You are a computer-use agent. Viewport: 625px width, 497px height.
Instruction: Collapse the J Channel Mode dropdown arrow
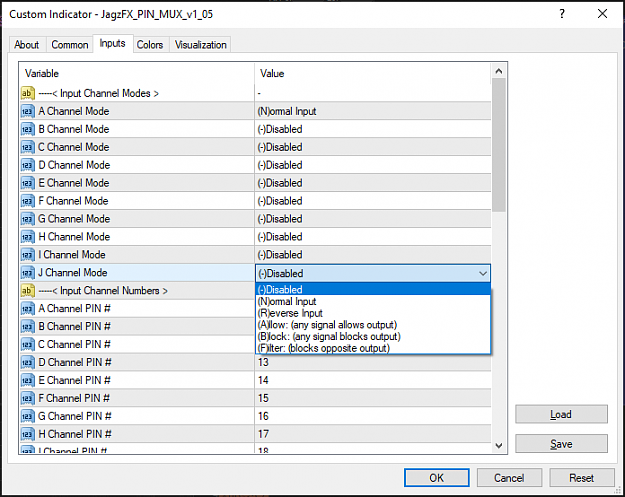pyautogui.click(x=483, y=274)
